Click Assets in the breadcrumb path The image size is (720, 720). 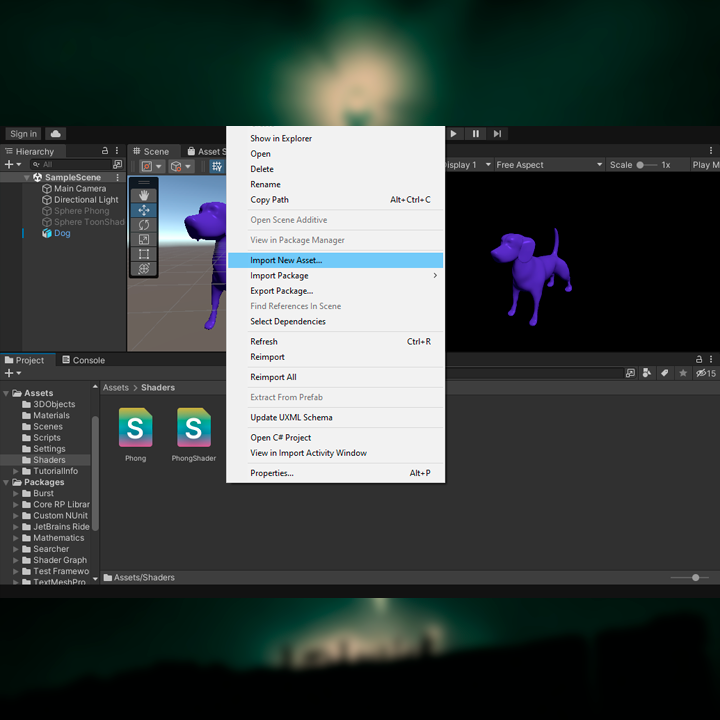116,388
